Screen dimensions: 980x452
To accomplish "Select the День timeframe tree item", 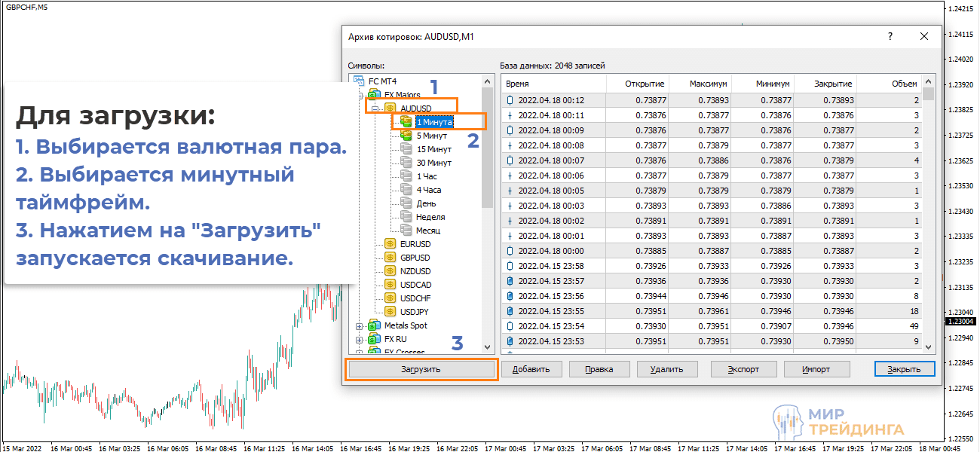I will click(426, 203).
